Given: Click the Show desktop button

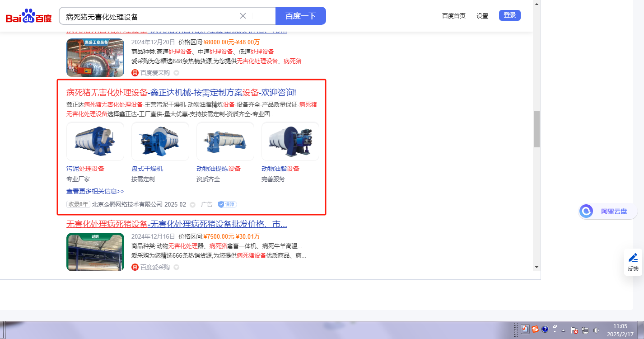Looking at the screenshot, I should [640, 330].
